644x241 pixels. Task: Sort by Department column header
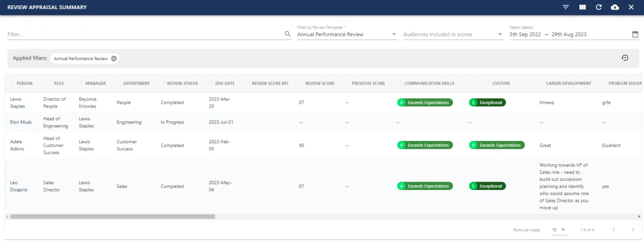pos(136,83)
